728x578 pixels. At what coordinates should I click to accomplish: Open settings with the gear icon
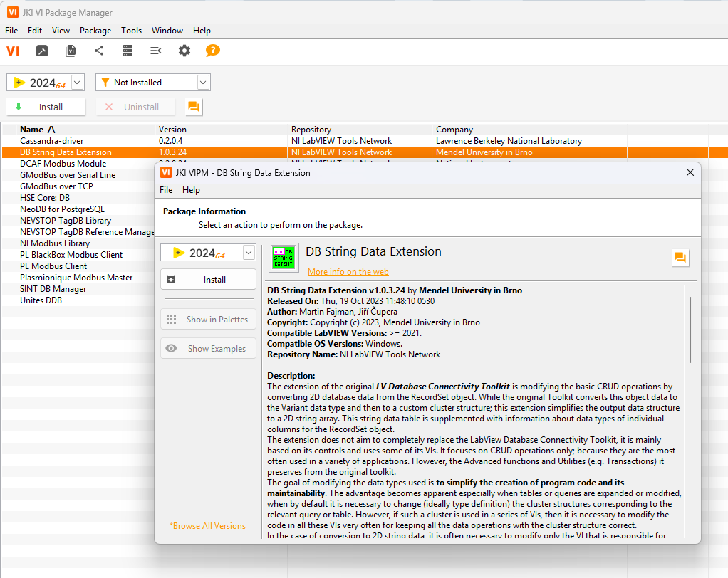tap(184, 51)
